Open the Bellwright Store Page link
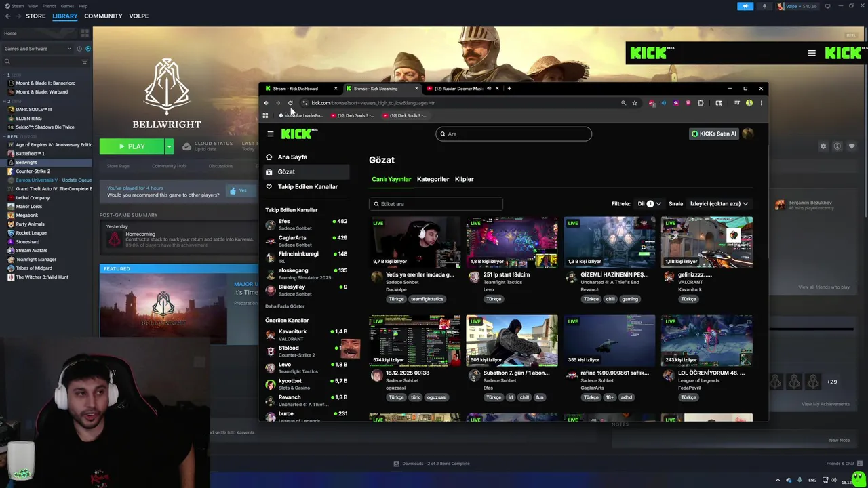868x488 pixels. point(118,166)
